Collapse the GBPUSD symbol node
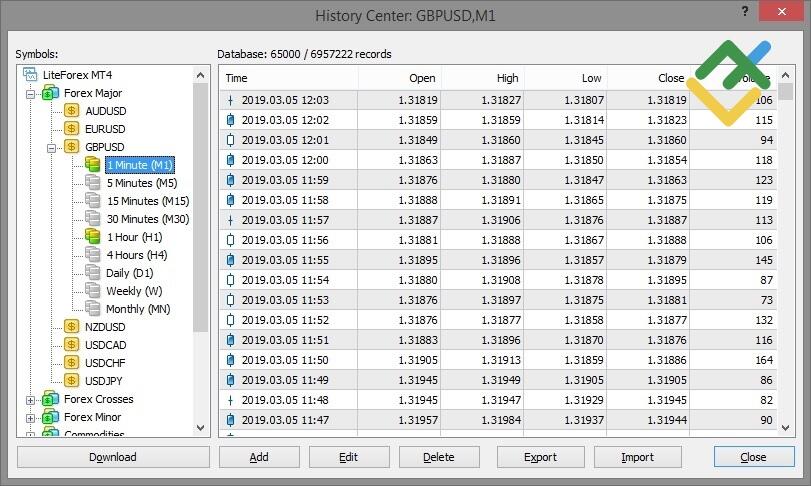 pos(51,148)
